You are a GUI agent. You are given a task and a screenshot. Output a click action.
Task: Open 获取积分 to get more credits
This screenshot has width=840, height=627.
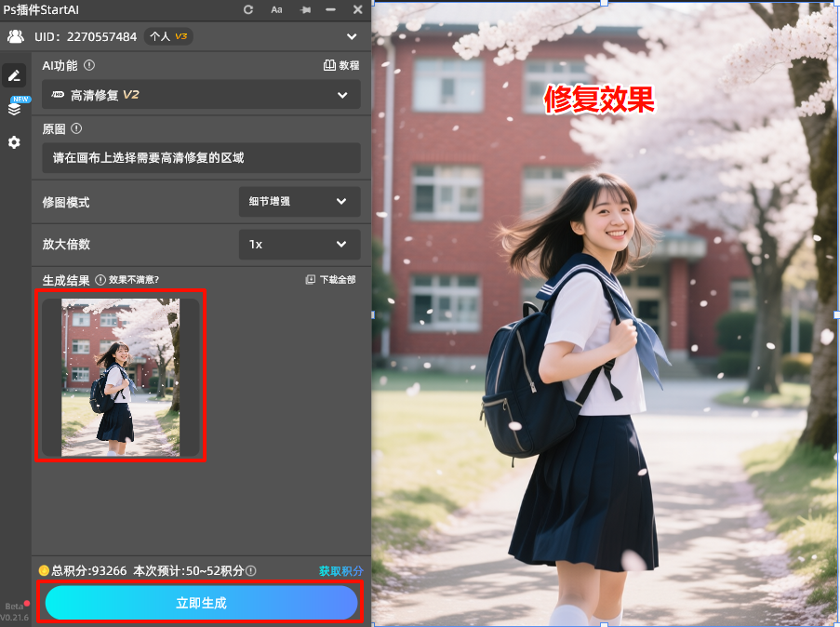tap(342, 571)
